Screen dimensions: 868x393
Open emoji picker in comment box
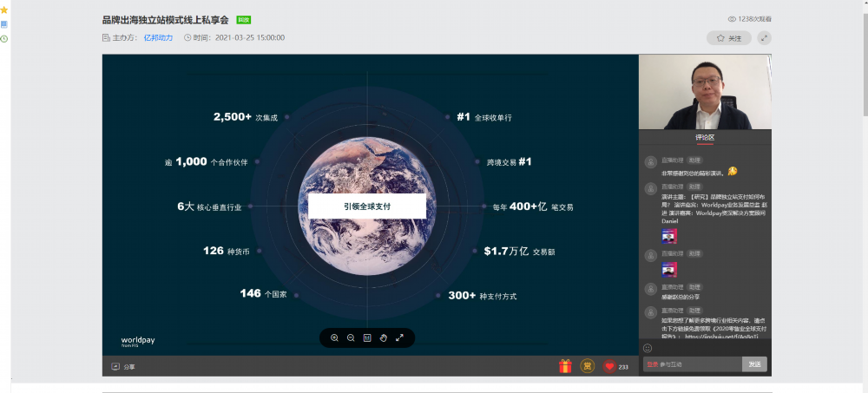click(x=648, y=348)
